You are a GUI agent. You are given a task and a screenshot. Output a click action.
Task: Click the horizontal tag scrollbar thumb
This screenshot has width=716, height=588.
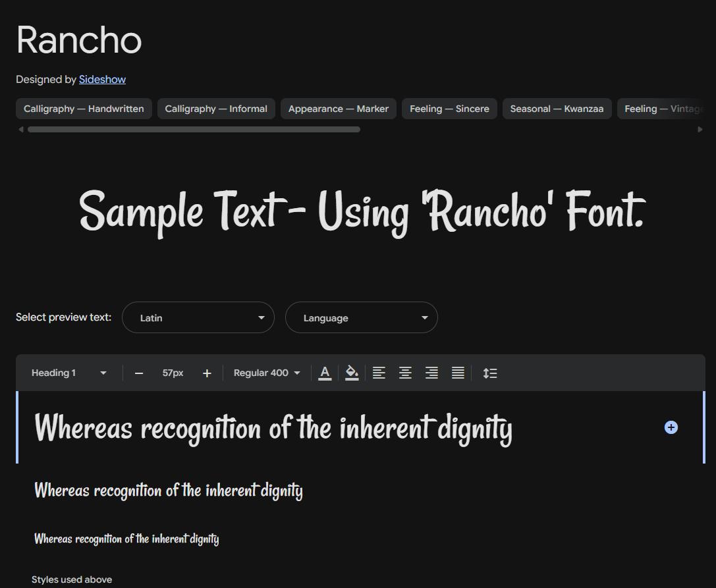(194, 129)
